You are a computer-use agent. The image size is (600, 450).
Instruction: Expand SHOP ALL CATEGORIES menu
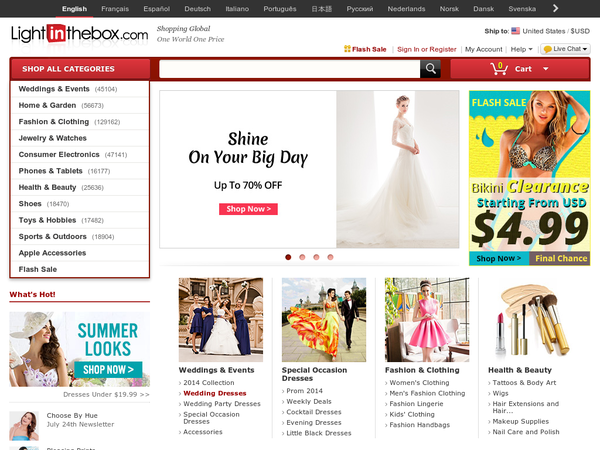tap(80, 69)
